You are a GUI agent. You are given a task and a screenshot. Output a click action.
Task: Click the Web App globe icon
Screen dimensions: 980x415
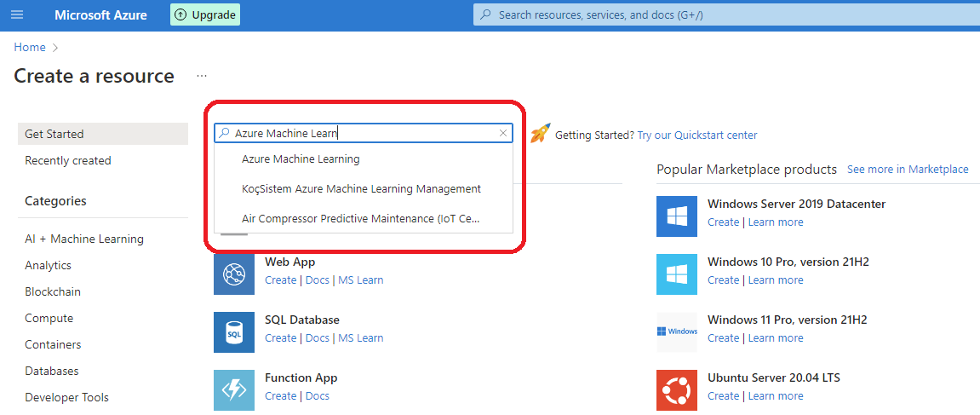[234, 274]
